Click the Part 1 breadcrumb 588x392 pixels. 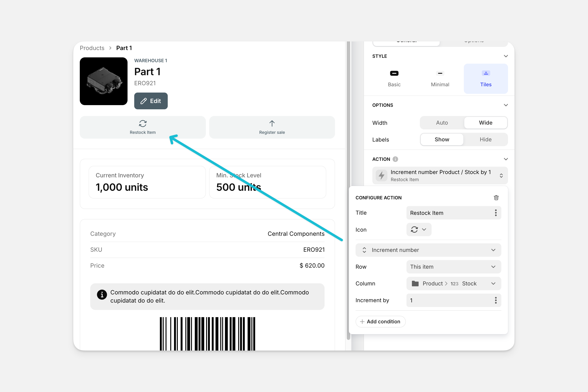click(x=124, y=48)
